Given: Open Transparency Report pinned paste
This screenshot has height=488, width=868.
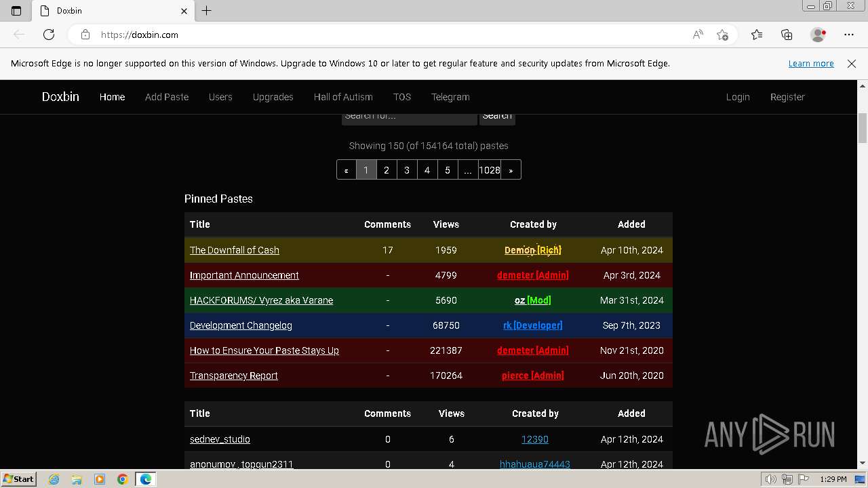Looking at the screenshot, I should coord(234,375).
